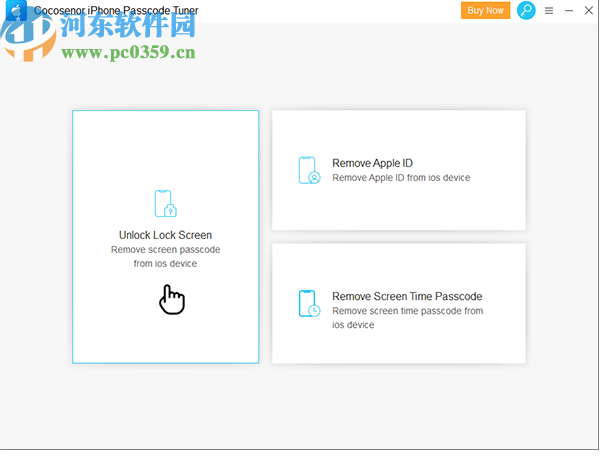Screen dimensions: 608x456
Task: Click the Buy Now button
Action: point(485,10)
